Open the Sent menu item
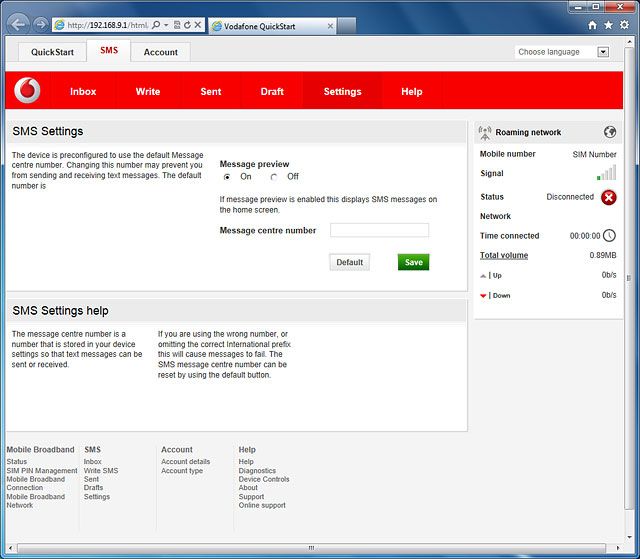Screen dimensions: 640x559 click(x=211, y=91)
